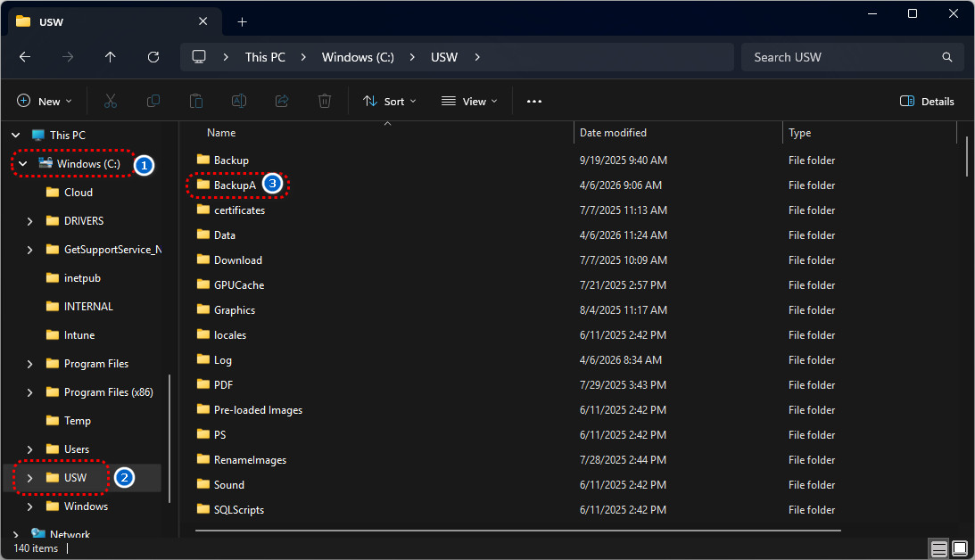The width and height of the screenshot is (975, 560).
Task: Switch to details list view
Action: [x=938, y=548]
